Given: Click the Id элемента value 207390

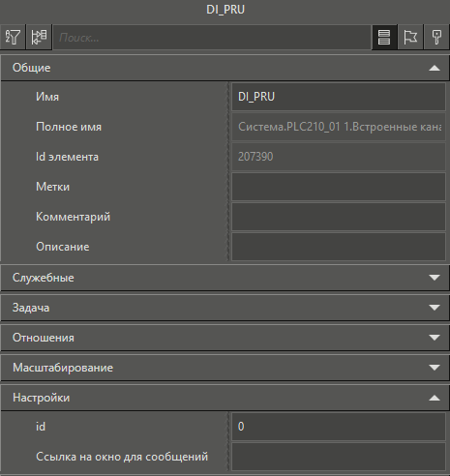Looking at the screenshot, I should coord(339,157).
